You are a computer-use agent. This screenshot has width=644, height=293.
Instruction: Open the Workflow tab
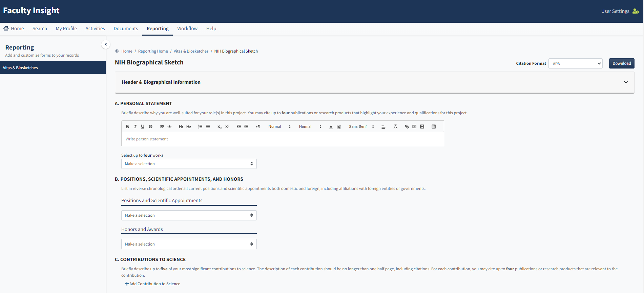(x=187, y=28)
